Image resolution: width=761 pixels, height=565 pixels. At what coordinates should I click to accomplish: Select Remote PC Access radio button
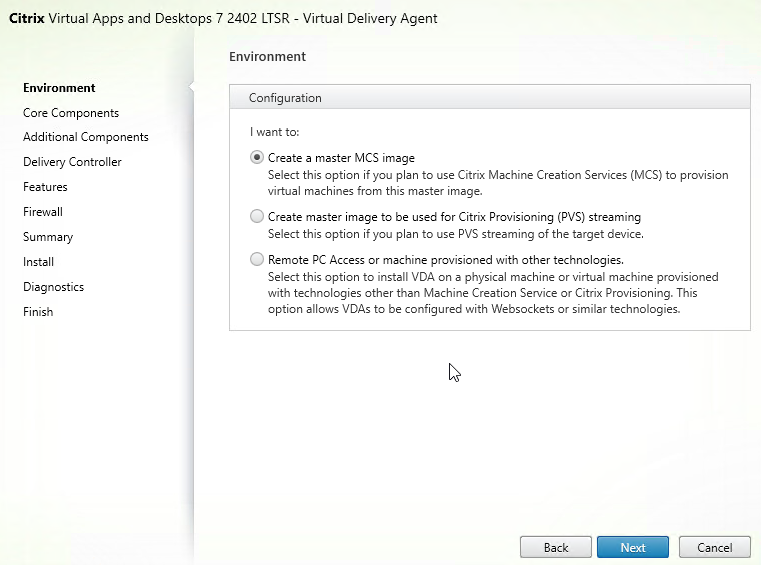(x=257, y=260)
